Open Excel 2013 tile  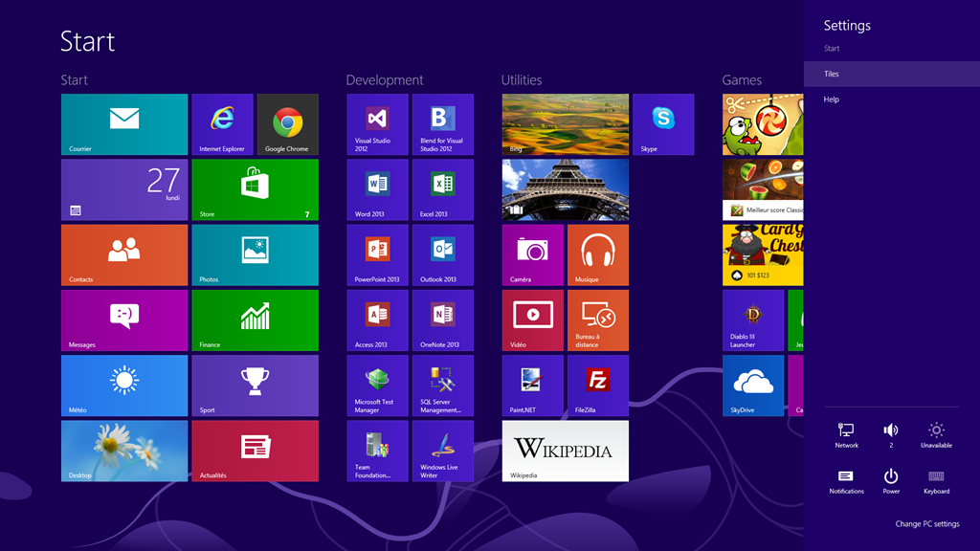pyautogui.click(x=442, y=189)
